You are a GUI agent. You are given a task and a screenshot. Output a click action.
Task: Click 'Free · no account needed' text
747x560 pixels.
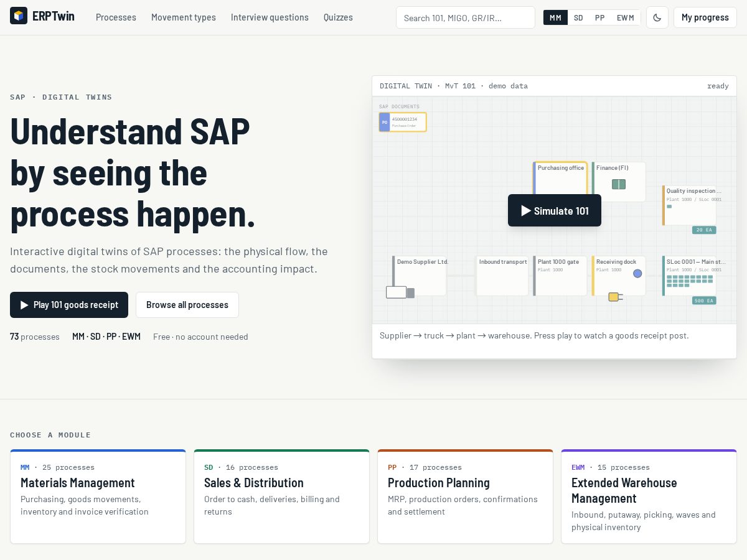point(200,337)
